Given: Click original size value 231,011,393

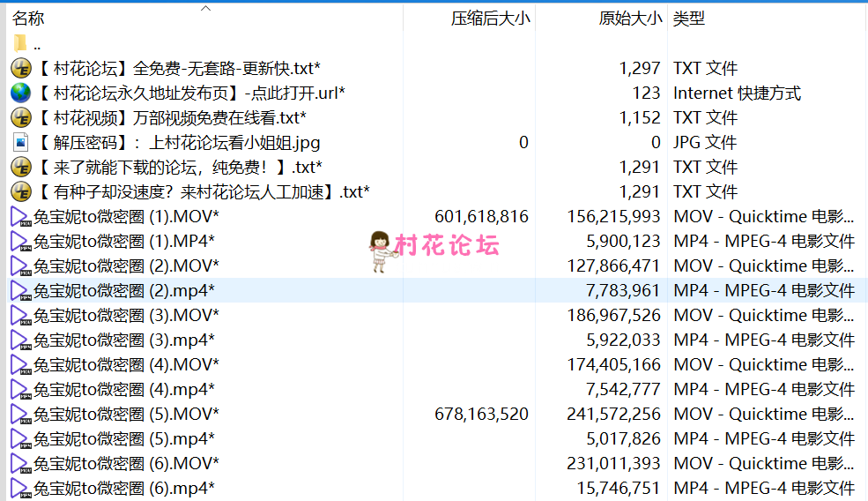Looking at the screenshot, I should pos(614,463).
